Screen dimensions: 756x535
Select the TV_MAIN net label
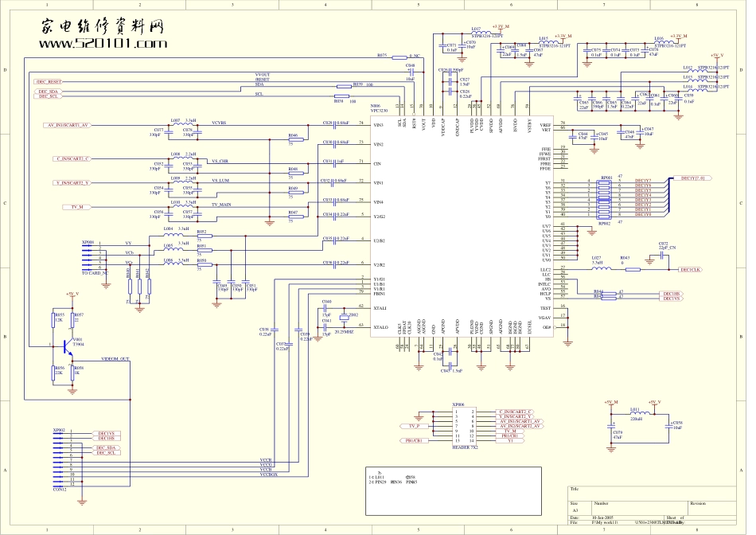(222, 205)
